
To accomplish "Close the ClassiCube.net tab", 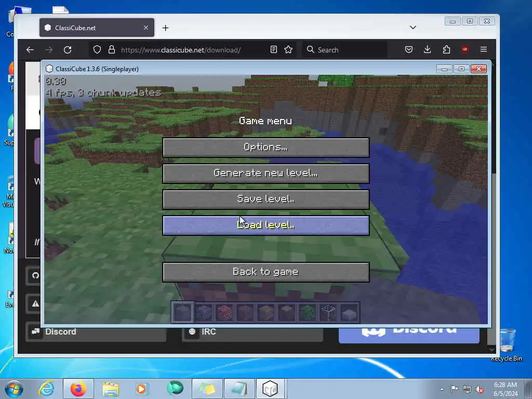I will (146, 28).
